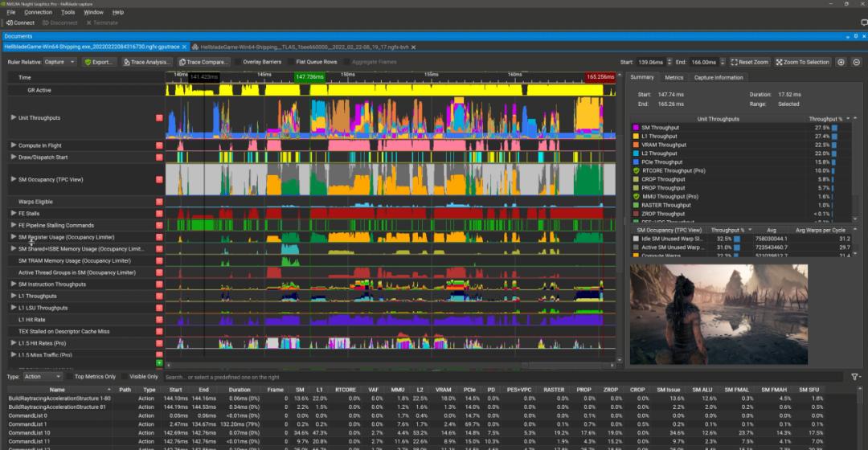The height and width of the screenshot is (450, 868).
Task: Click the Export button
Action: (99, 62)
